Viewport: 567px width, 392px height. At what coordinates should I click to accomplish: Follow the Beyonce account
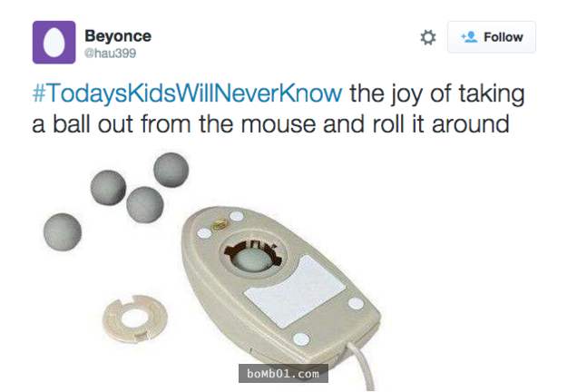click(x=492, y=37)
